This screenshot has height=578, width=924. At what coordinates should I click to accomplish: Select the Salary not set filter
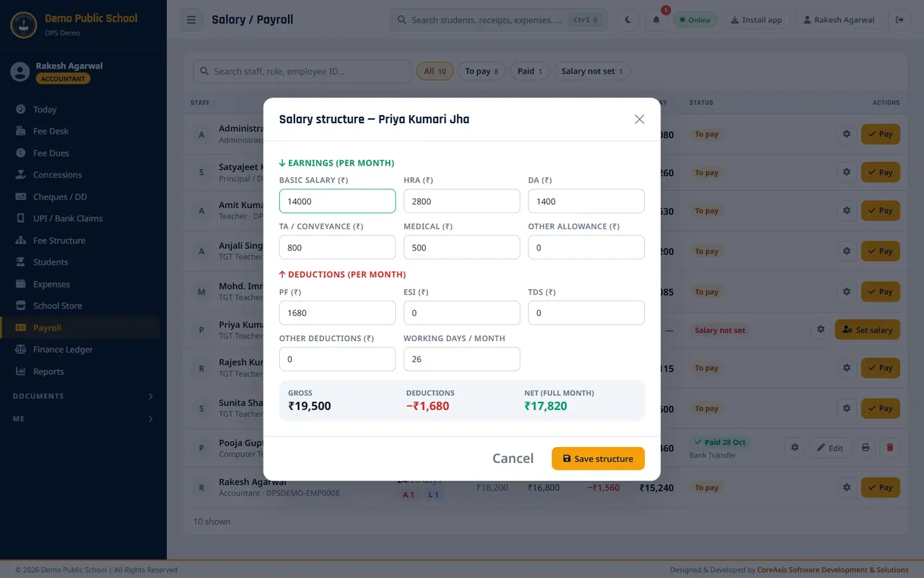(592, 71)
